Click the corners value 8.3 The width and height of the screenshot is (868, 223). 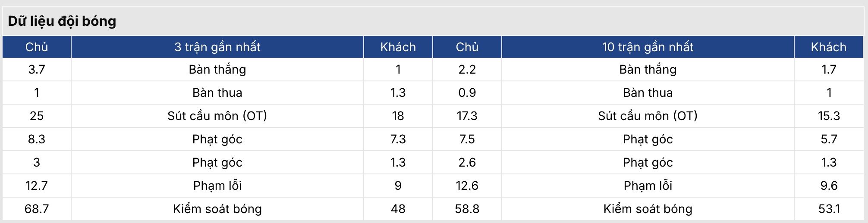pos(37,139)
